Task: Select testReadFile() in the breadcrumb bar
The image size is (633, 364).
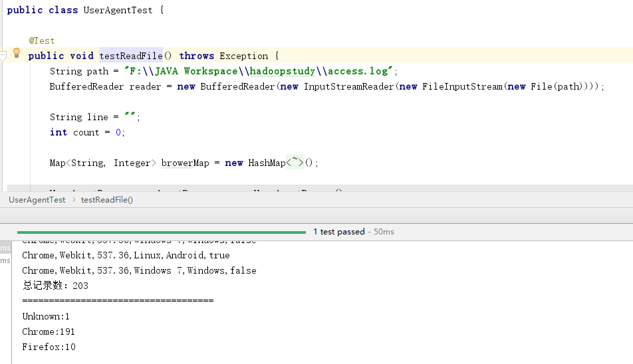Action: tap(106, 200)
